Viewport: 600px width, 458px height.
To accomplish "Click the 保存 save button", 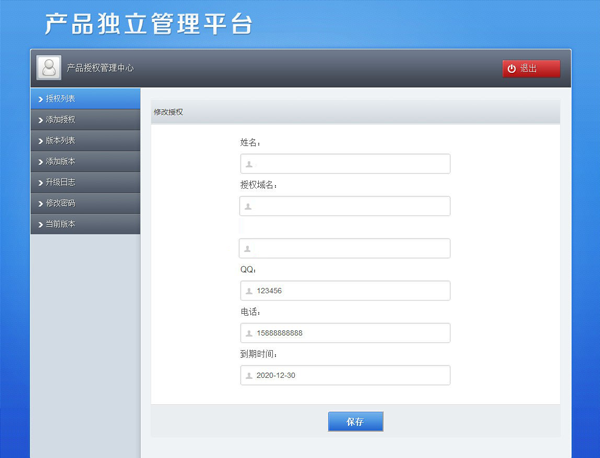I will [x=355, y=422].
